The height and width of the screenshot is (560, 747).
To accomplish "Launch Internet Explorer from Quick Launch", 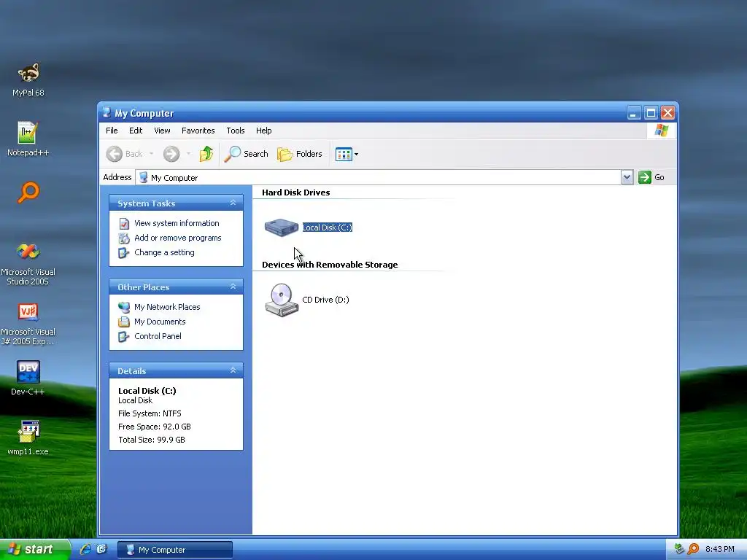I will 86,550.
